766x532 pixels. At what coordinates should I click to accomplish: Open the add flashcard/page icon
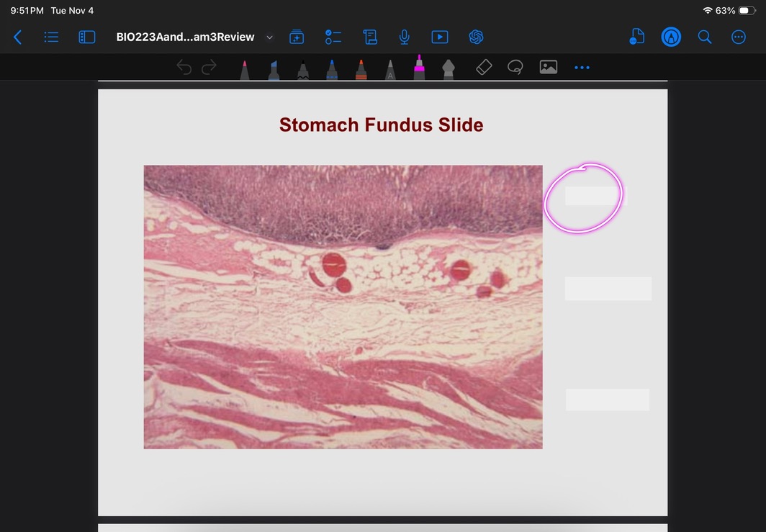(297, 37)
